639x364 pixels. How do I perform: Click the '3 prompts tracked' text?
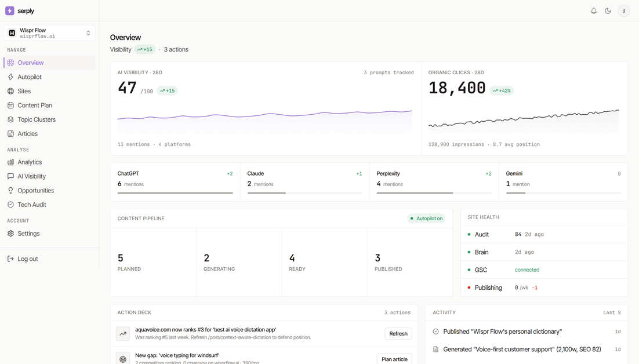pyautogui.click(x=389, y=72)
